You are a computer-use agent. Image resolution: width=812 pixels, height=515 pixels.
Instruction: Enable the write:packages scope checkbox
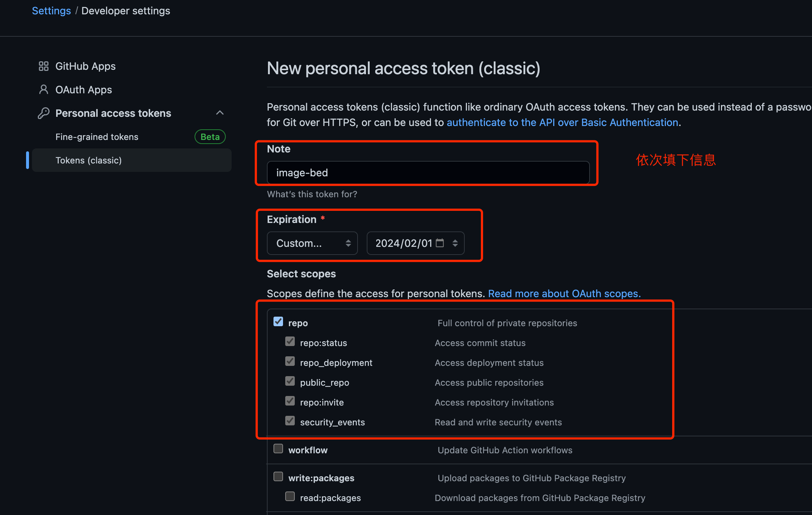tap(278, 476)
